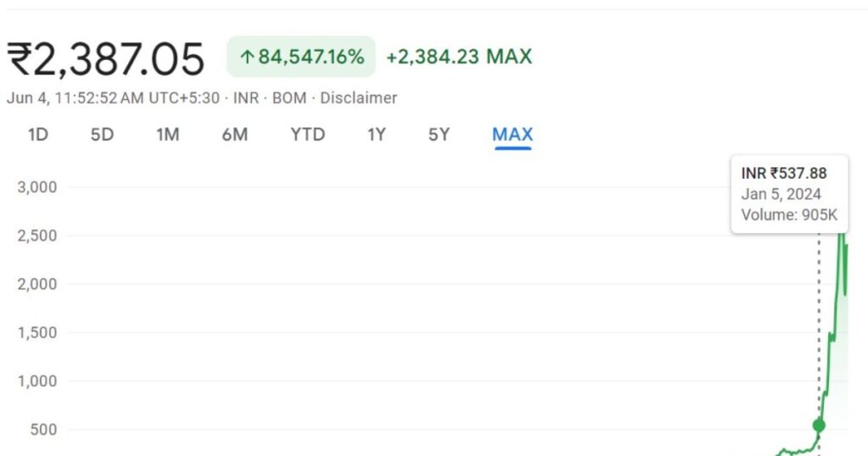Click the active MAX range tab
Viewport: 868px width, 456px height.
click(x=512, y=135)
